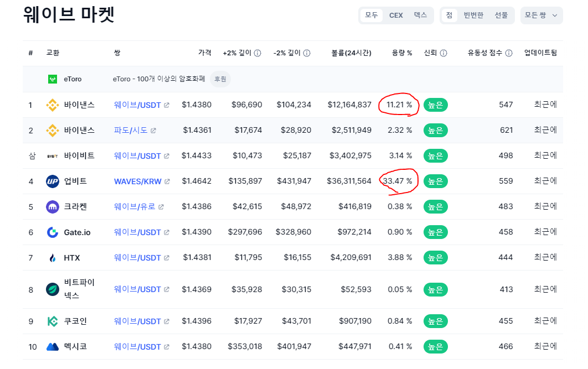The image size is (588, 369).
Task: Click the 후원 sponsored badge
Action: (x=220, y=79)
